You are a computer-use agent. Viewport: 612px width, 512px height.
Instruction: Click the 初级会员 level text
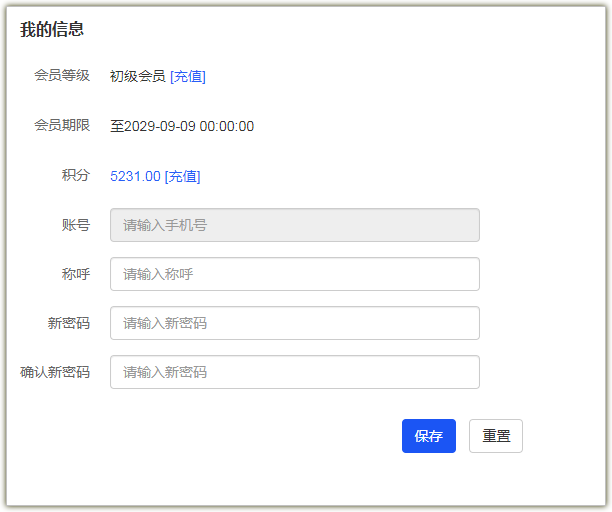click(x=138, y=76)
